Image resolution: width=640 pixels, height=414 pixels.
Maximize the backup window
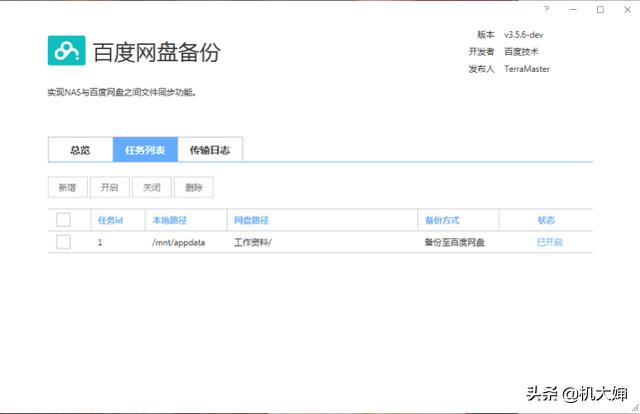(x=600, y=9)
